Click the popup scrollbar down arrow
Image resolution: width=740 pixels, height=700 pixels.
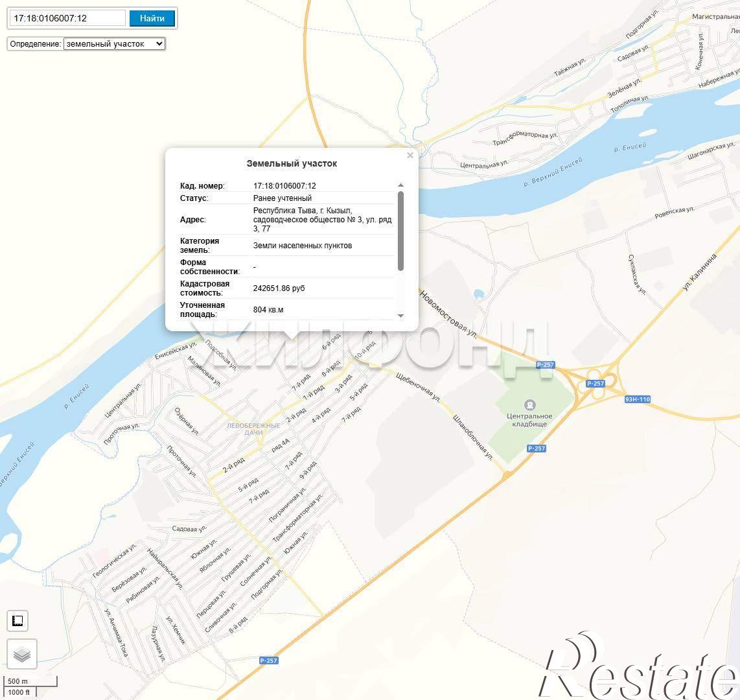400,316
